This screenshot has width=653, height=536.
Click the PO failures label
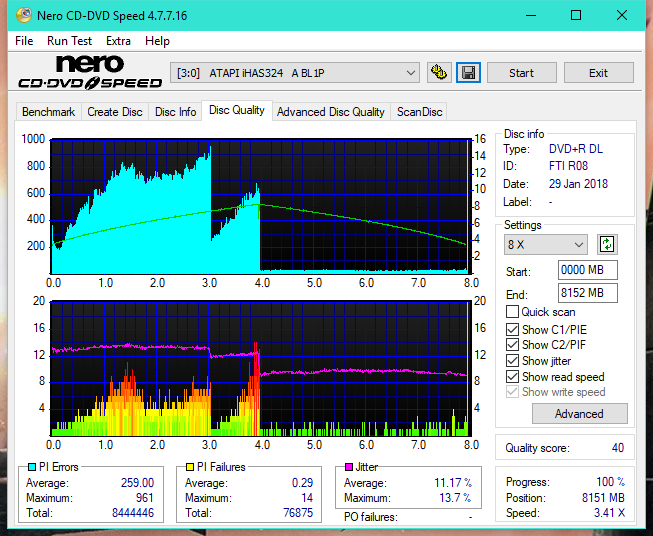tap(371, 517)
